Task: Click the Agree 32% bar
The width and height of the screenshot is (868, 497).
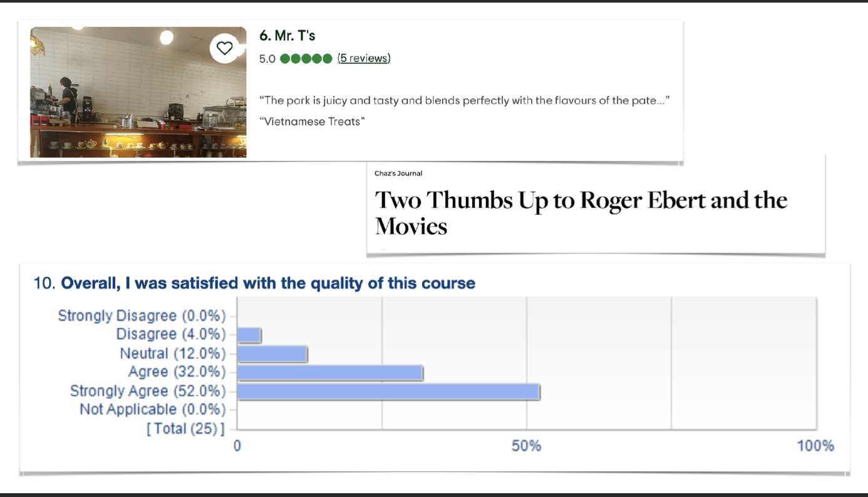Action: (330, 373)
